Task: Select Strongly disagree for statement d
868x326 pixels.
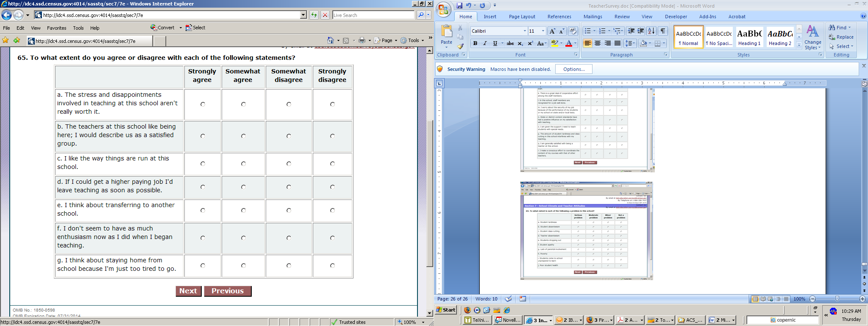Action: point(332,187)
